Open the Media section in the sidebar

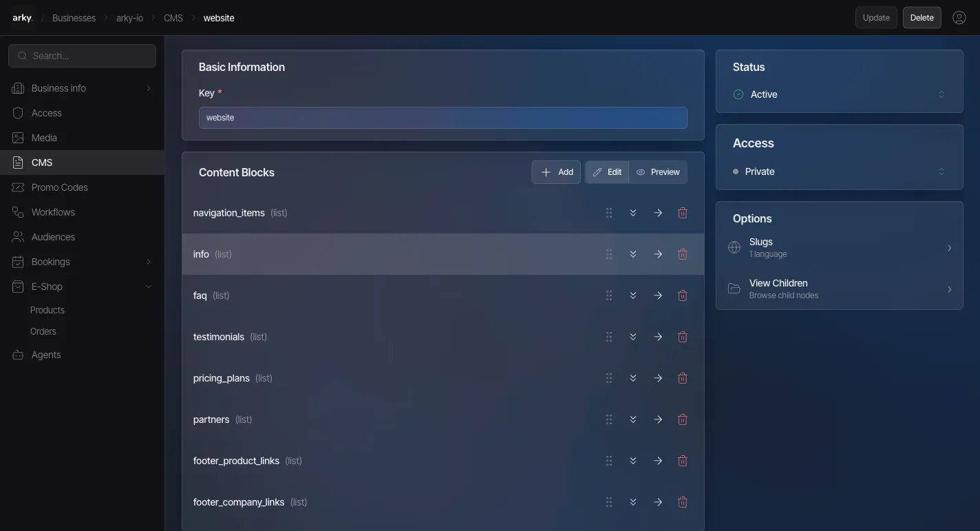pos(43,137)
